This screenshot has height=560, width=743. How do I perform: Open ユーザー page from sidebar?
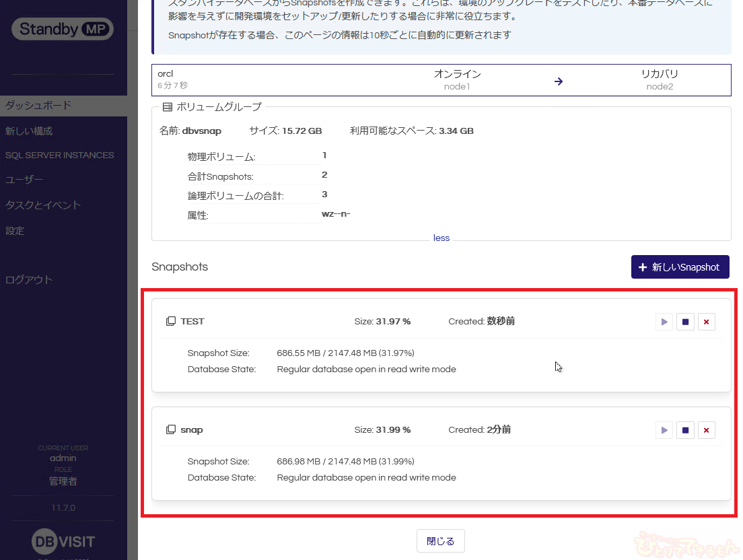[24, 180]
